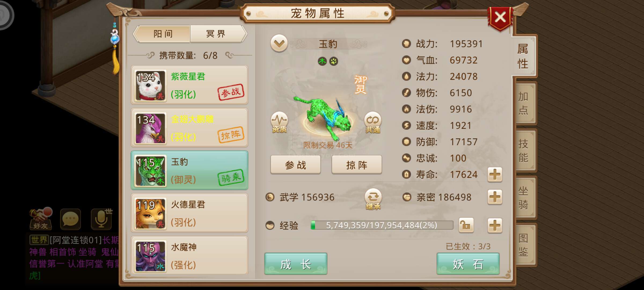Viewport: 644px width, 290px height.
Task: Open the 加点 side tab
Action: click(524, 103)
